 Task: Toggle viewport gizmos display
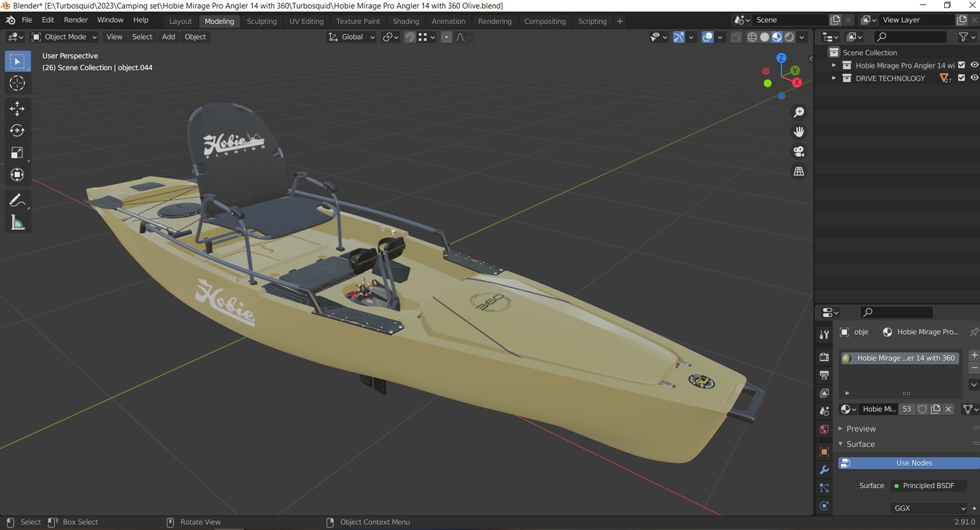[x=679, y=37]
